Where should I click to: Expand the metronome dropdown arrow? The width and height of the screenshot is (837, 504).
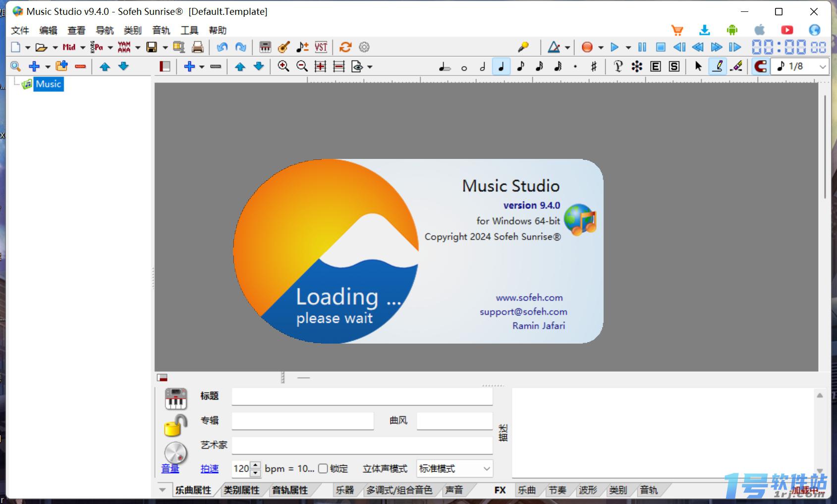pos(567,48)
